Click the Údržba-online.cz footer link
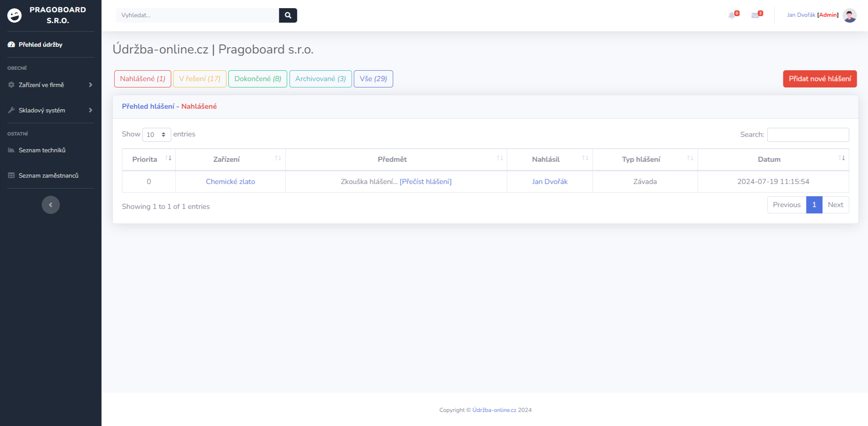This screenshot has height=426, width=868. click(494, 410)
